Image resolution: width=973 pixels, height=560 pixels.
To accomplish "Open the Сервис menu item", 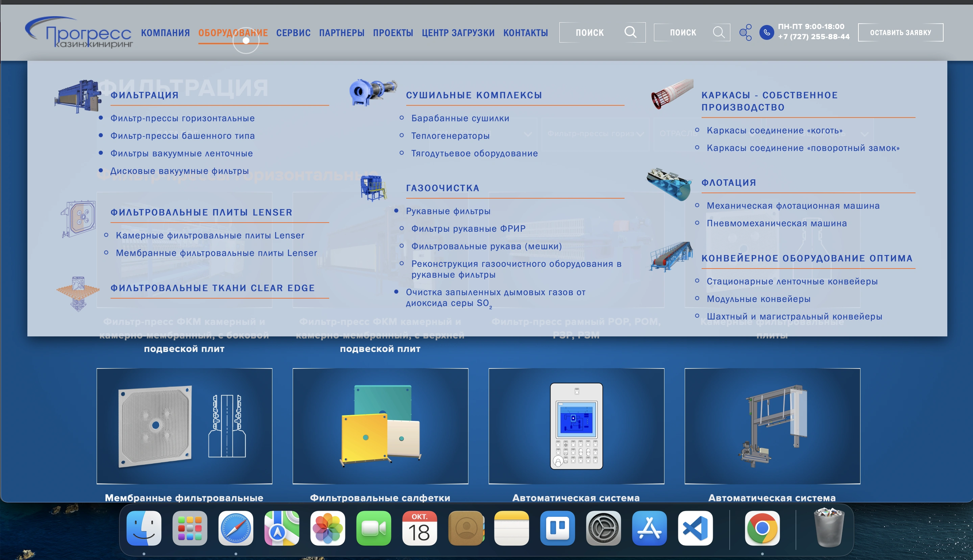I will pos(294,33).
